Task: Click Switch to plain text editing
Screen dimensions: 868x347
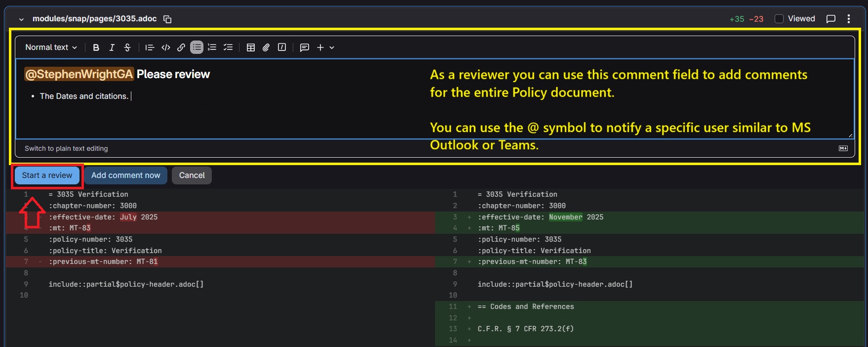Action: point(66,148)
